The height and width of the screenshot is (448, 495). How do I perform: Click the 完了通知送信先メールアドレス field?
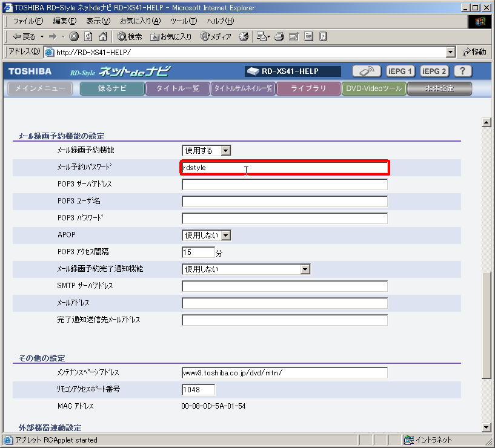coord(285,320)
